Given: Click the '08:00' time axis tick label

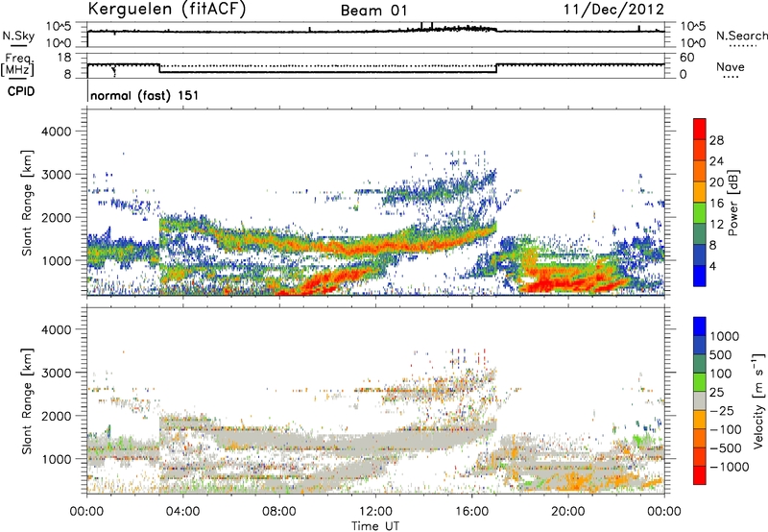Looking at the screenshot, I should pyautogui.click(x=278, y=512).
